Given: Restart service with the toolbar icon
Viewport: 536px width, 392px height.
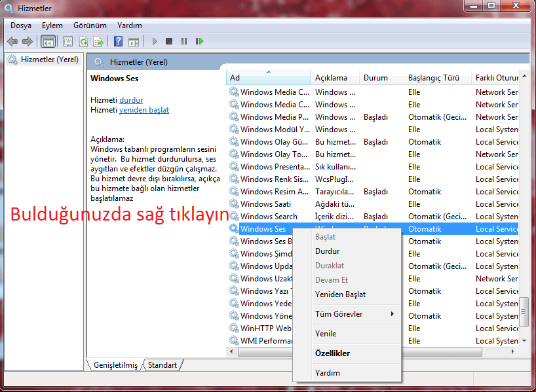Looking at the screenshot, I should (x=200, y=41).
